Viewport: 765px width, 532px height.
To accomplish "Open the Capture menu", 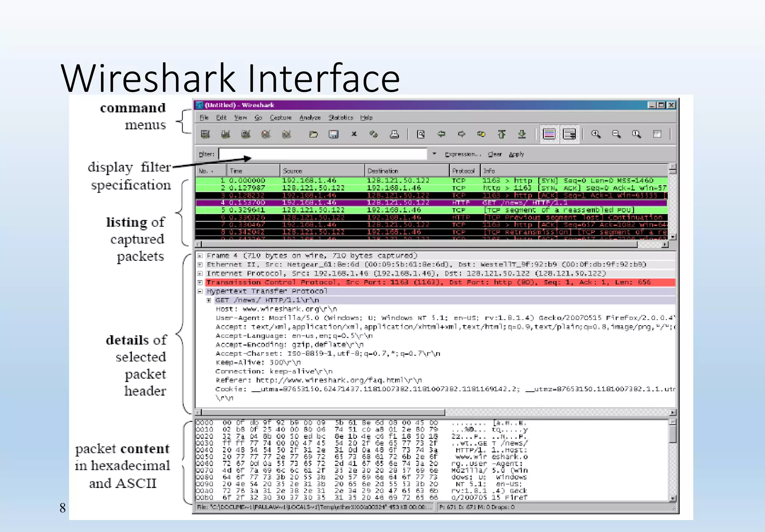I will pyautogui.click(x=281, y=118).
